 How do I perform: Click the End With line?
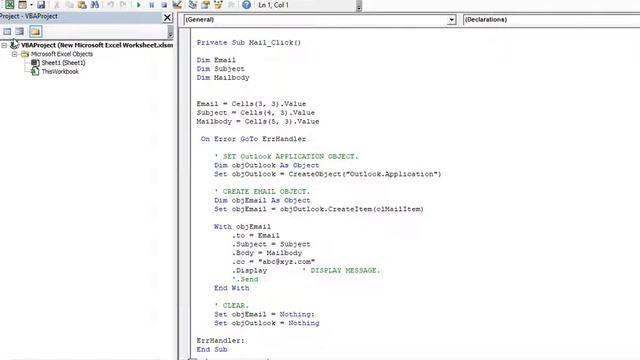(x=231, y=288)
